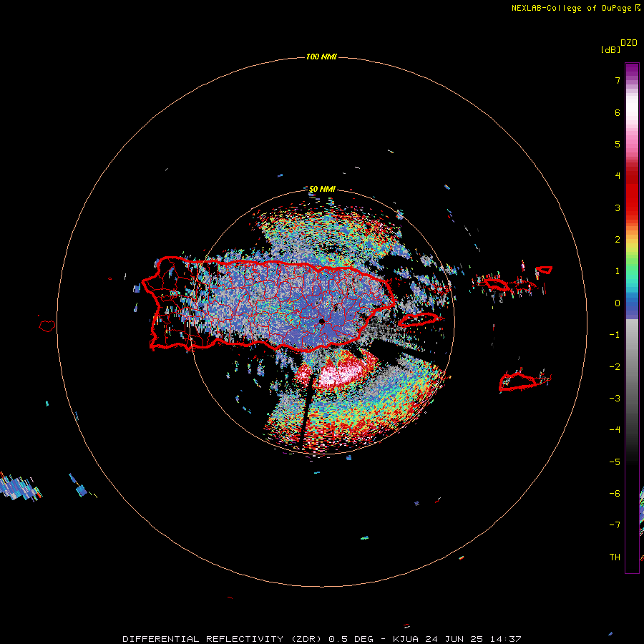This screenshot has height=644, width=644.
Task: Click the black radar site dot inside Puerto Rico
Action: click(321, 321)
